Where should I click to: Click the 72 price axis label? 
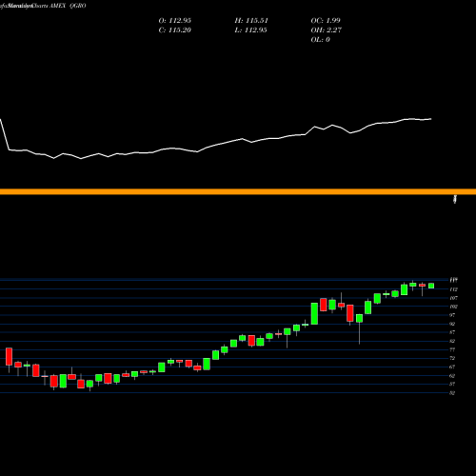tap(452, 358)
